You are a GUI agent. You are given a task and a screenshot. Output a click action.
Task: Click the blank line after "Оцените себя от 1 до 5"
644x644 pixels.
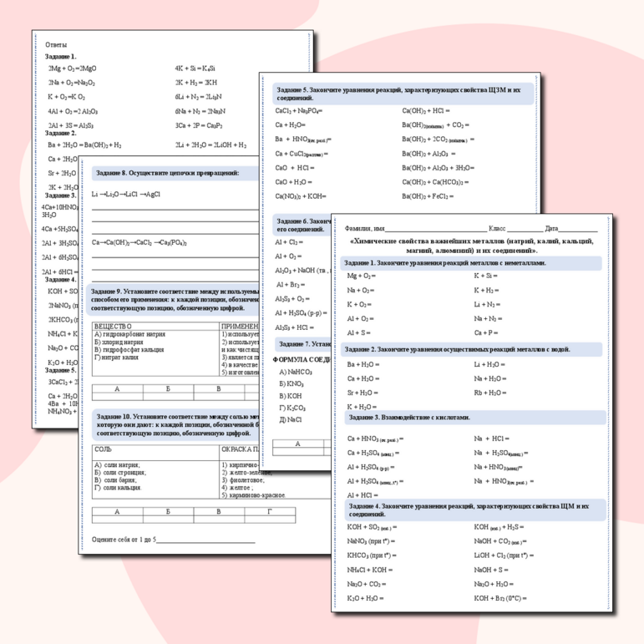coord(205,541)
